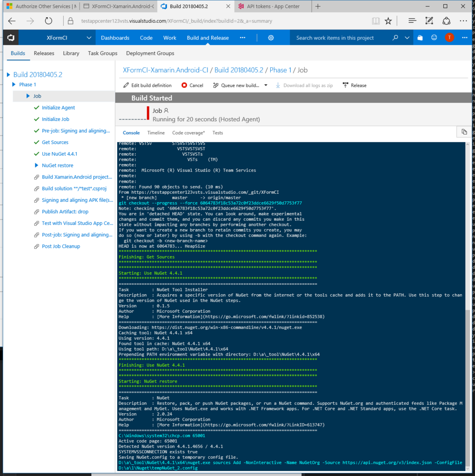Click the share icon in browser toolbar
475x476 pixels.
click(446, 21)
